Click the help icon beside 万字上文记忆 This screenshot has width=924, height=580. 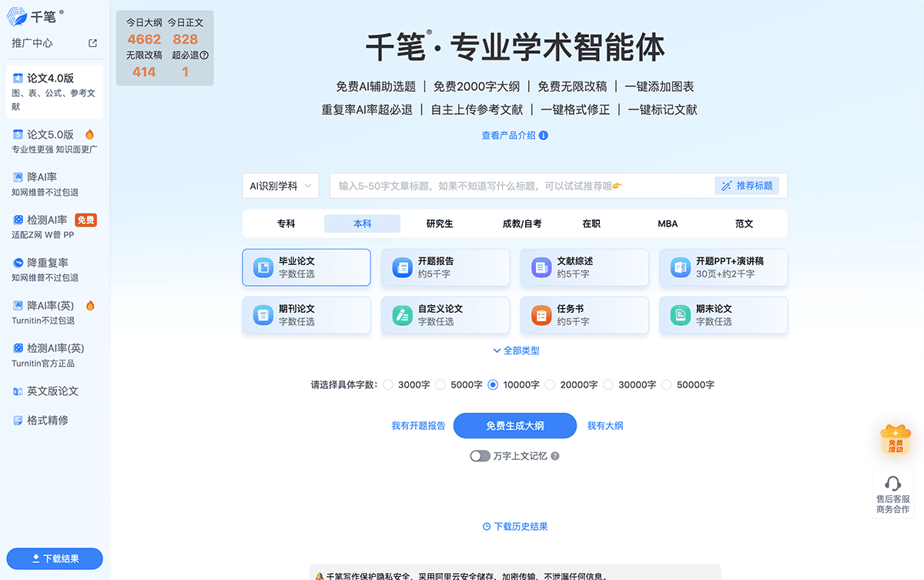(x=555, y=456)
